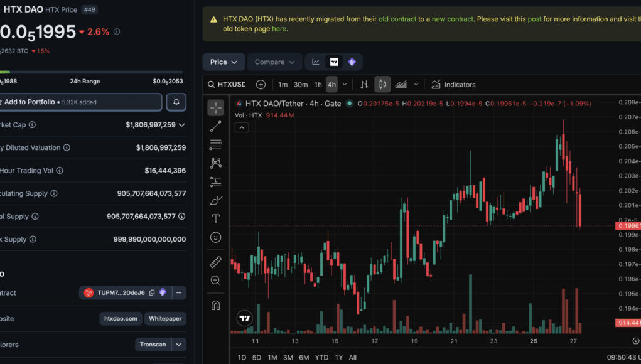Viewport: 641px width, 364px height.
Task: Set the chart range to YTD
Action: pyautogui.click(x=321, y=358)
